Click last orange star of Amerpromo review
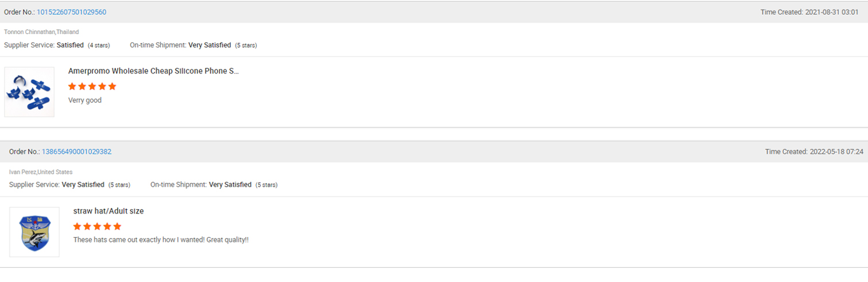The image size is (868, 282). coord(112,86)
